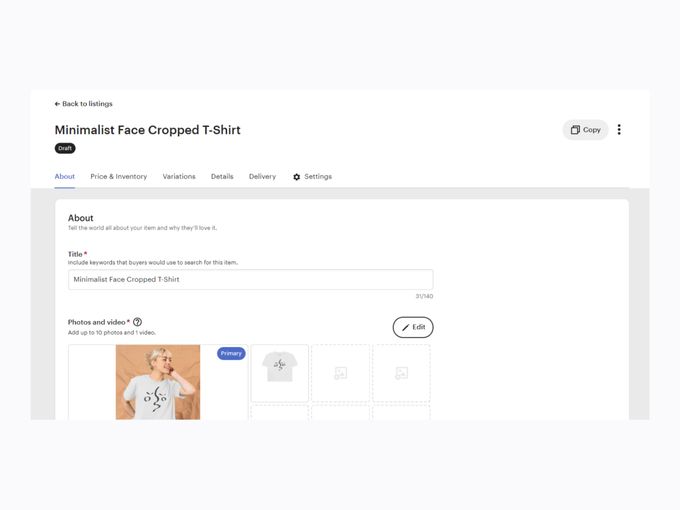
Task: Click into the Title input field
Action: pos(250,280)
